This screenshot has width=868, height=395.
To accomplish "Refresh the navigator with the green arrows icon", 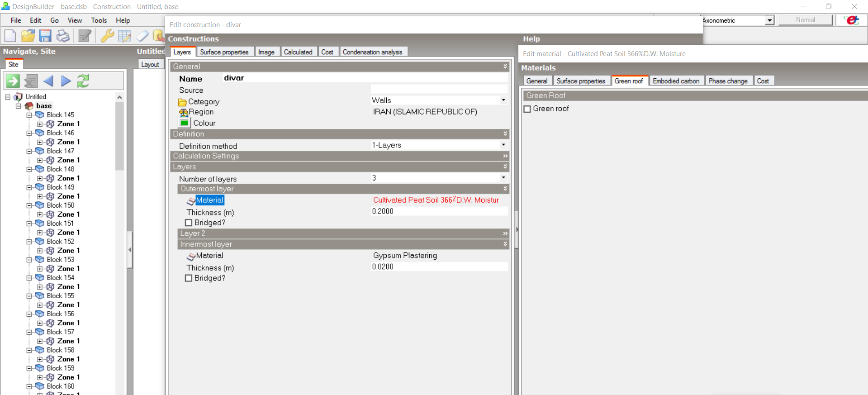I will [83, 81].
